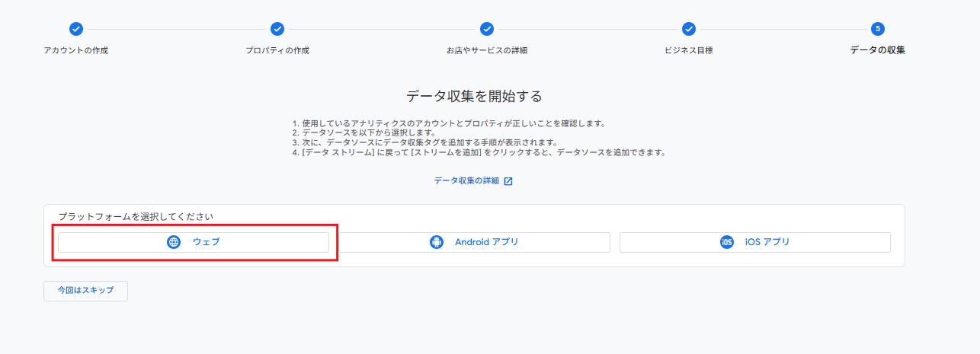The width and height of the screenshot is (980, 354).
Task: Click the データ収集を開始する heading
Action: pos(474,96)
